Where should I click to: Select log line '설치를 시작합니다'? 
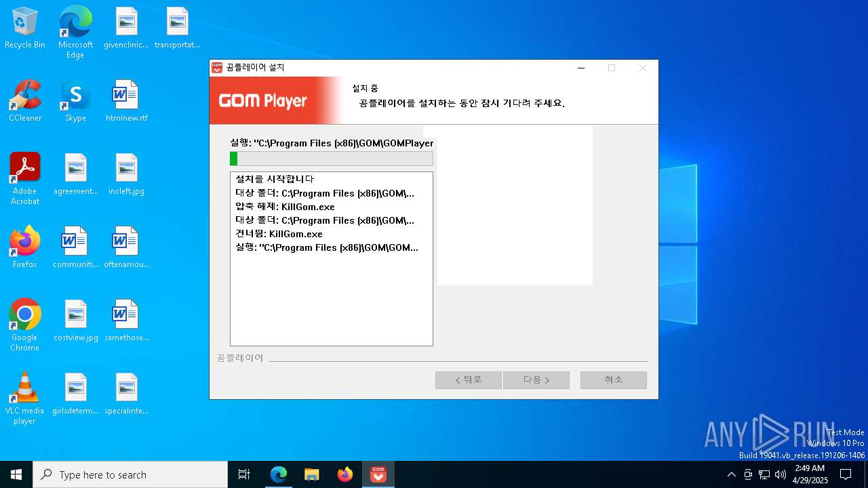(275, 180)
